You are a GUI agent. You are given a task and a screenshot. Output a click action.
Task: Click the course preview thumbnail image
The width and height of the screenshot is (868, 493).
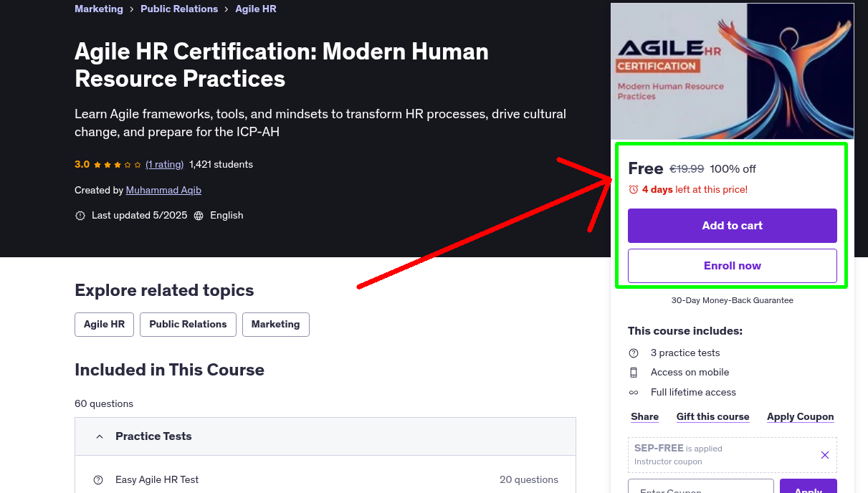[733, 71]
